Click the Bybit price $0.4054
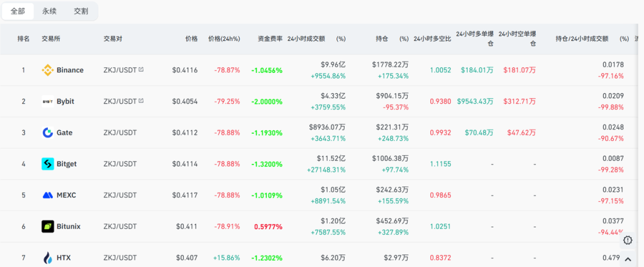Screen dimensions: 644x267 click(185, 101)
